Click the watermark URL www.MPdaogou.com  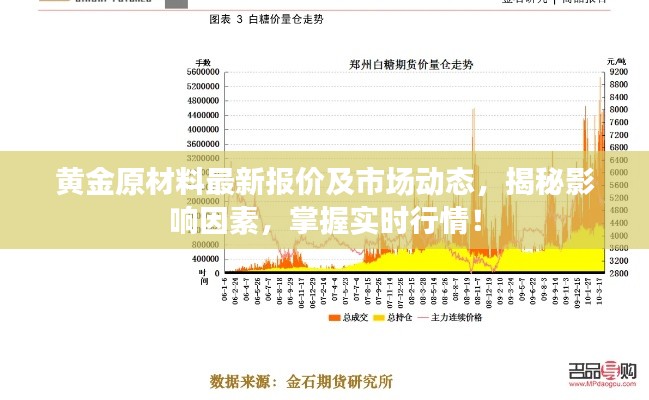[602, 384]
